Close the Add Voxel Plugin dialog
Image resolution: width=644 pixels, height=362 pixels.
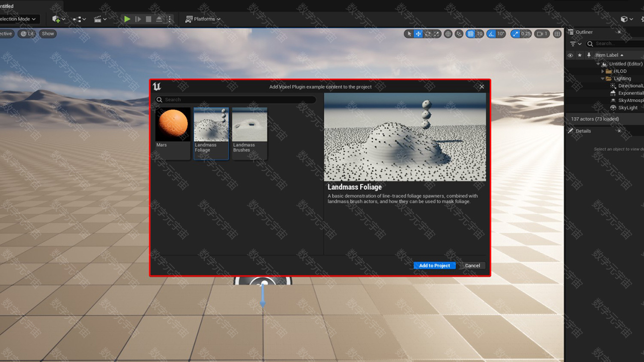pyautogui.click(x=481, y=86)
